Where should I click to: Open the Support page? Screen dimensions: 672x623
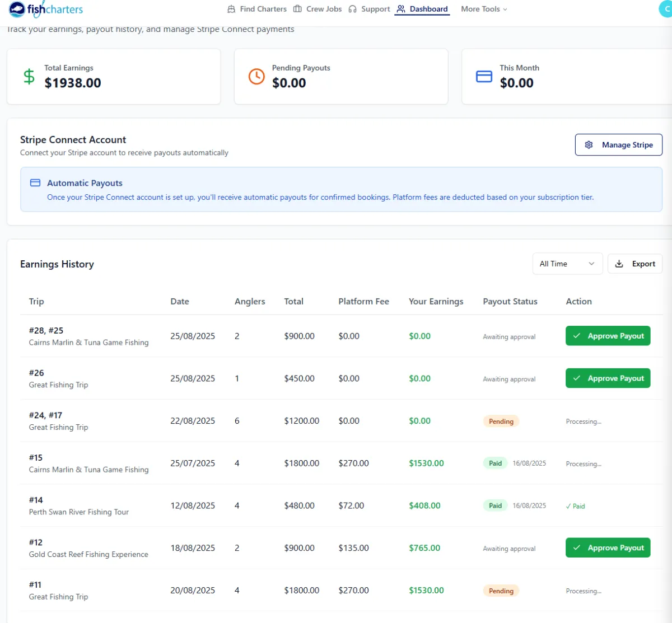pyautogui.click(x=369, y=9)
